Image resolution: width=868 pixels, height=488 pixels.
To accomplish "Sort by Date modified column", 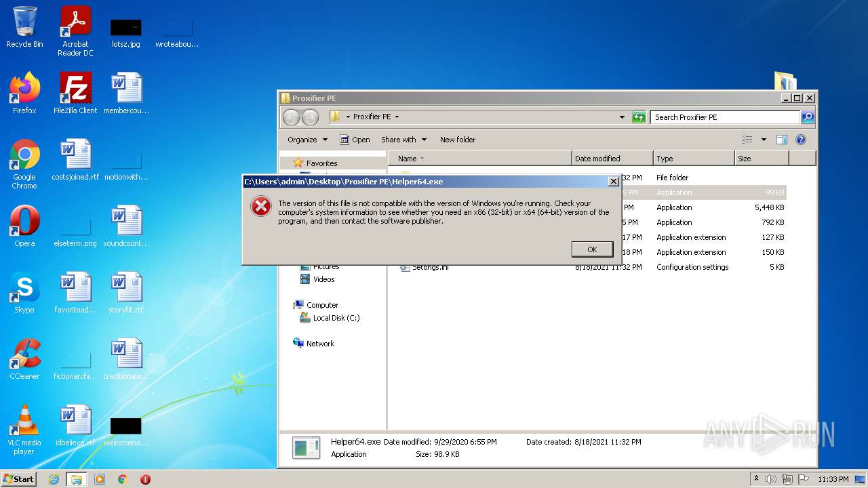I will click(612, 159).
